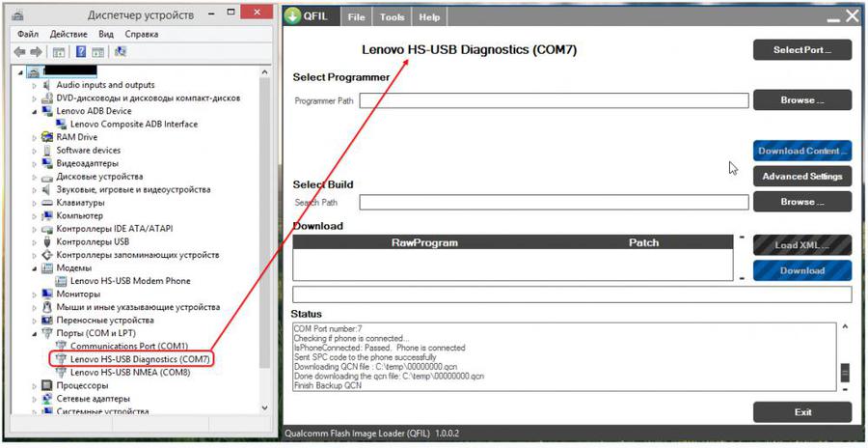Click the back arrow in Device Manager toolbar

[x=20, y=52]
